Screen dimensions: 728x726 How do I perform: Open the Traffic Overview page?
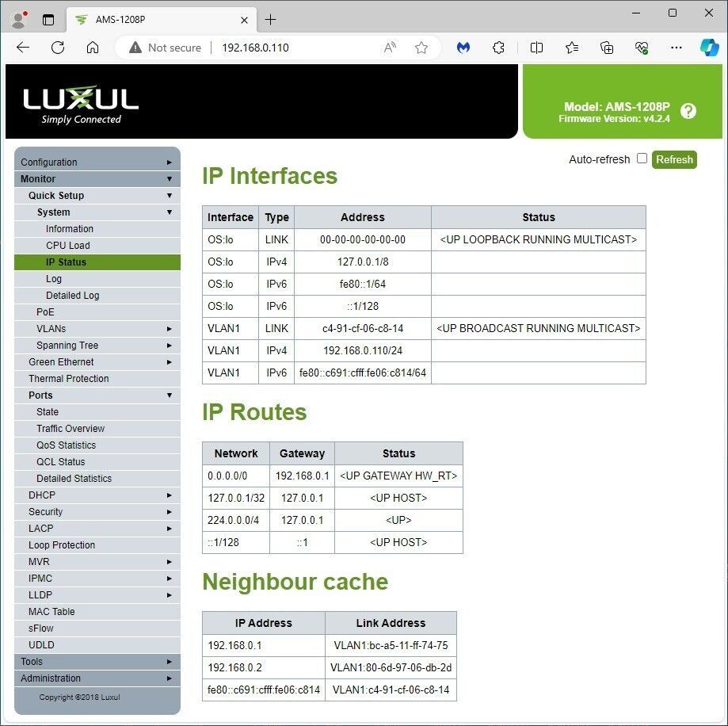[97, 429]
